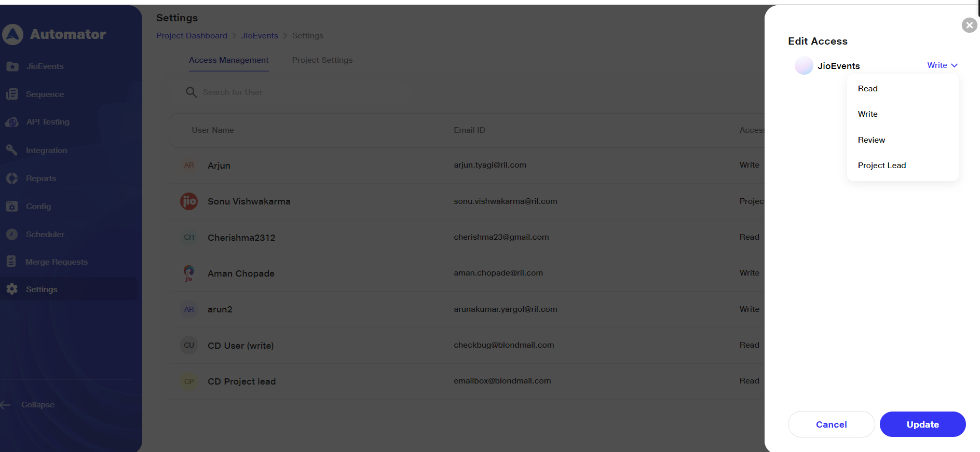Click email sonu.vishwakarma@ril.com

(506, 201)
